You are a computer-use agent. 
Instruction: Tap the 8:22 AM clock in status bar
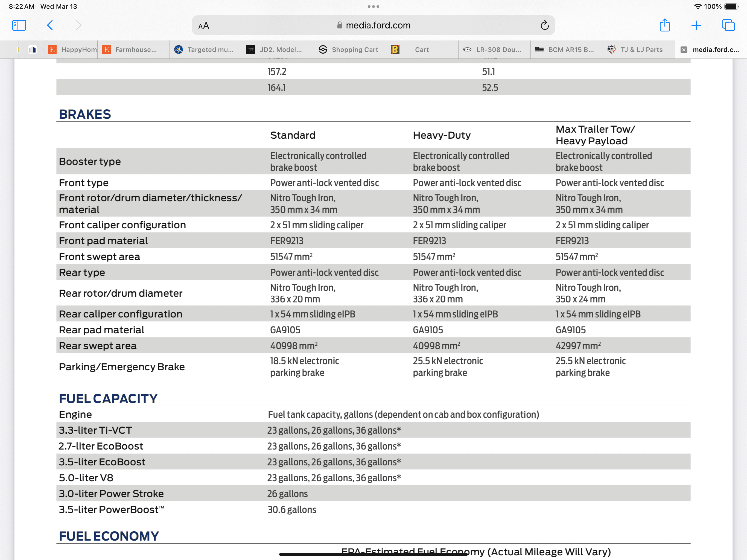pyautogui.click(x=22, y=6)
